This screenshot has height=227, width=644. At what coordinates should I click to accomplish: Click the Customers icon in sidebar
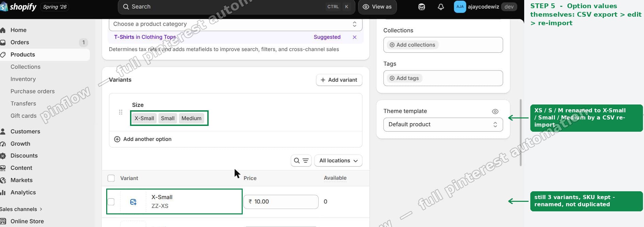coord(3,131)
